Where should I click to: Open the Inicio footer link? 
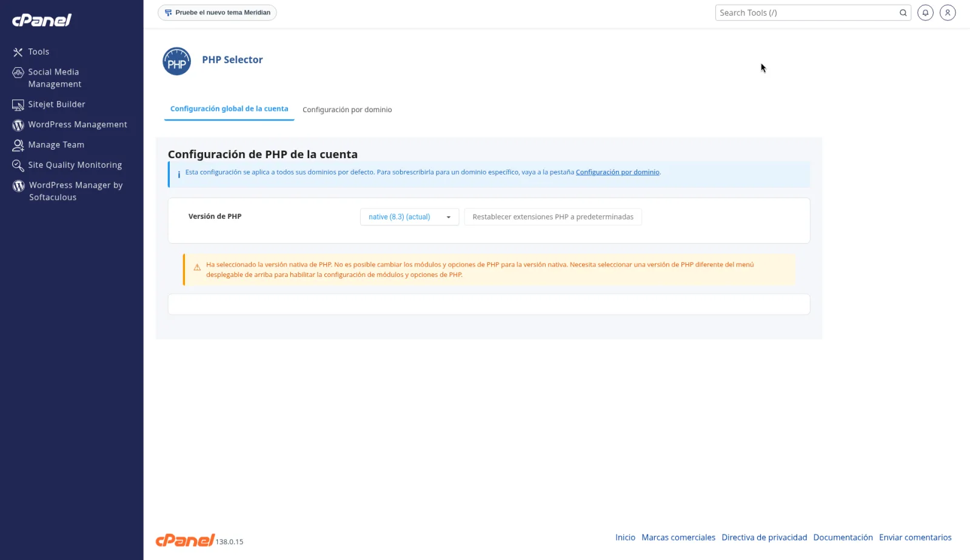(x=625, y=538)
